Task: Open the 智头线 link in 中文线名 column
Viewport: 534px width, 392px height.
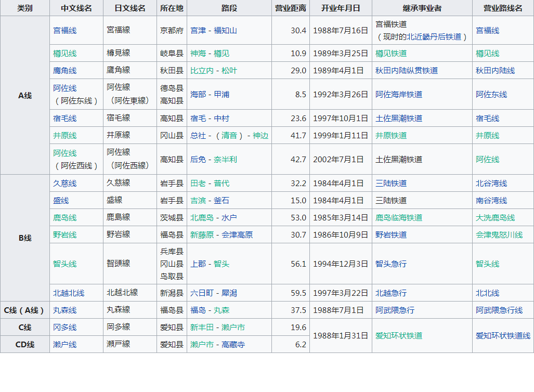Action: pyautogui.click(x=64, y=264)
